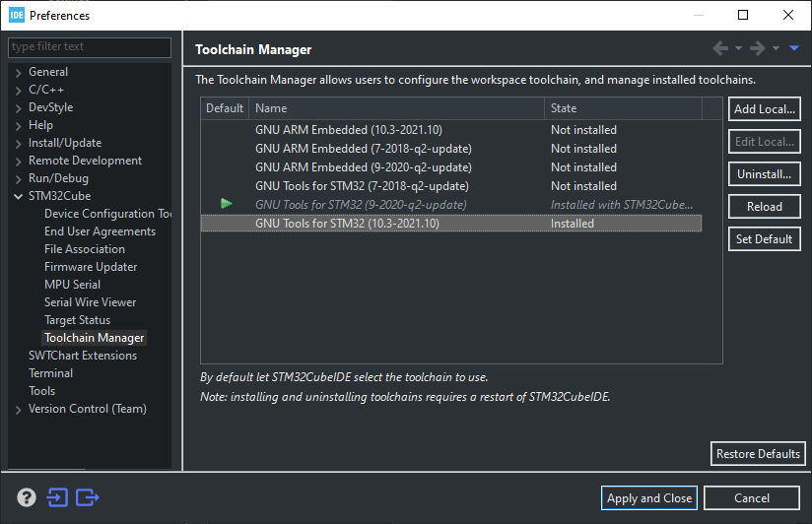Viewport: 812px width, 524px height.
Task: Expand the Remote Development node
Action: (18, 162)
